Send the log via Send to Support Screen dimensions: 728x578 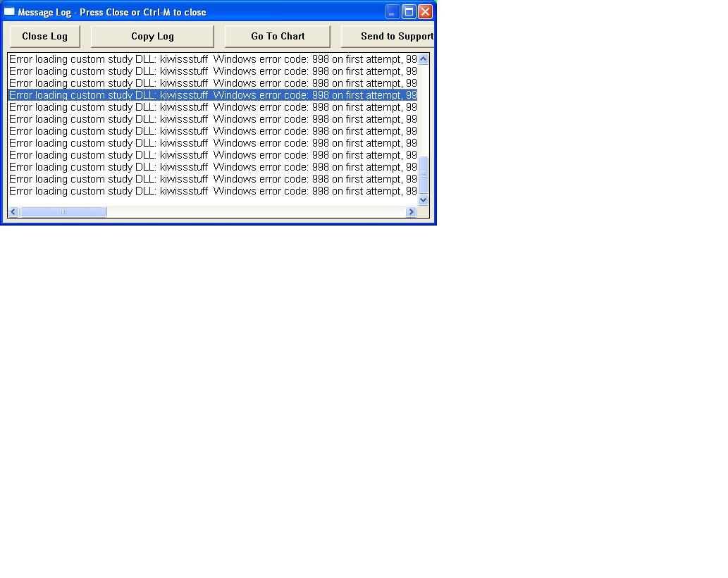[388, 36]
